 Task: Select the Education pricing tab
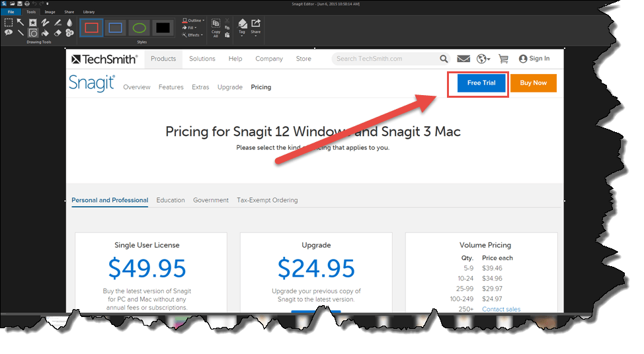click(171, 200)
